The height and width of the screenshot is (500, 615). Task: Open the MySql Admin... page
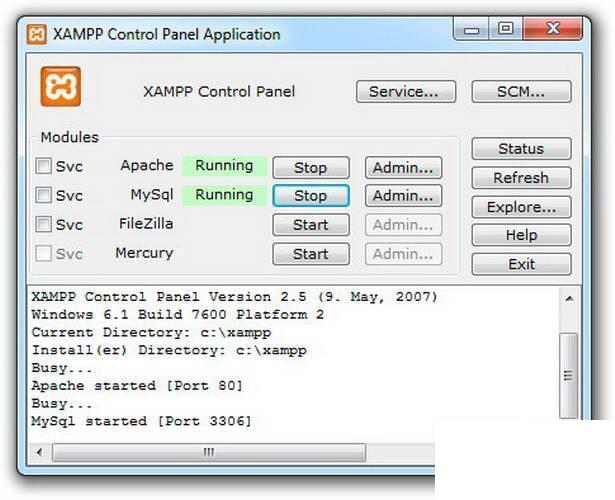(404, 196)
